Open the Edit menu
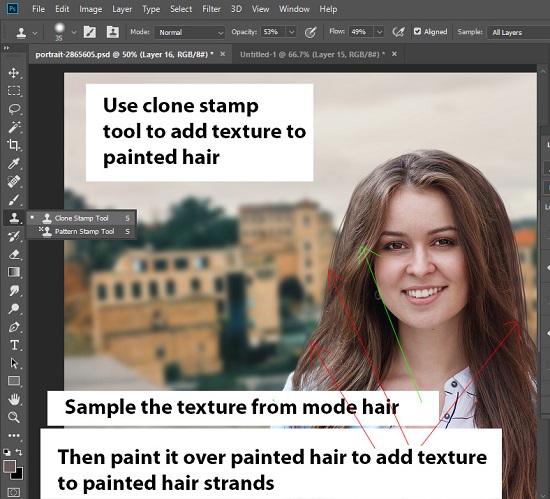This screenshot has width=550, height=499. point(62,9)
